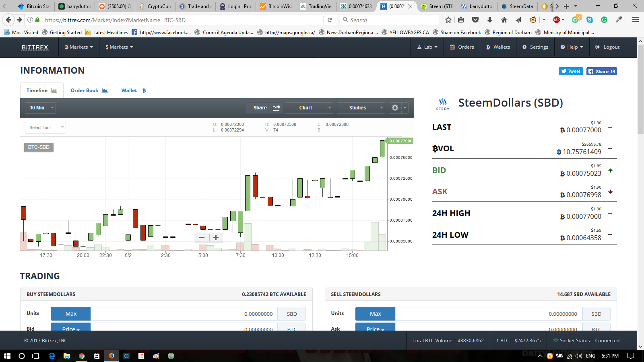Switch to the Order Book tab

[x=89, y=90]
